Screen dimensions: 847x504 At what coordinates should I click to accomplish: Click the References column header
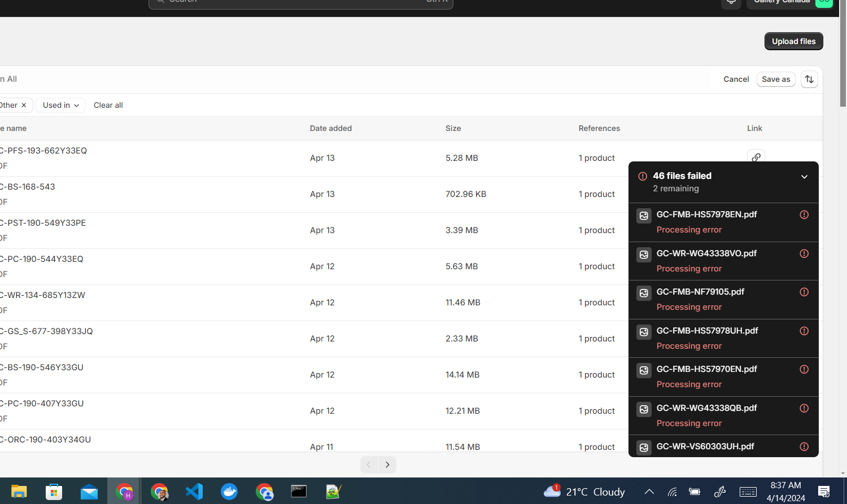(x=599, y=128)
